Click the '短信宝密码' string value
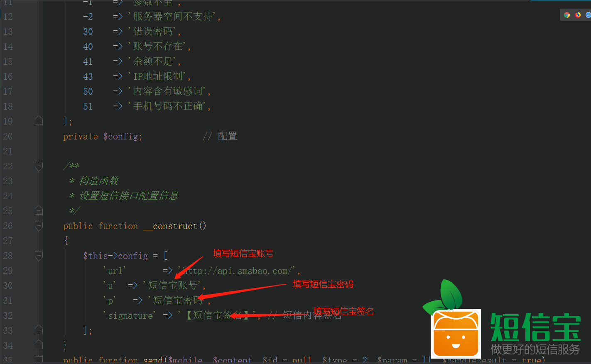This screenshot has height=364, width=591. tap(177, 300)
